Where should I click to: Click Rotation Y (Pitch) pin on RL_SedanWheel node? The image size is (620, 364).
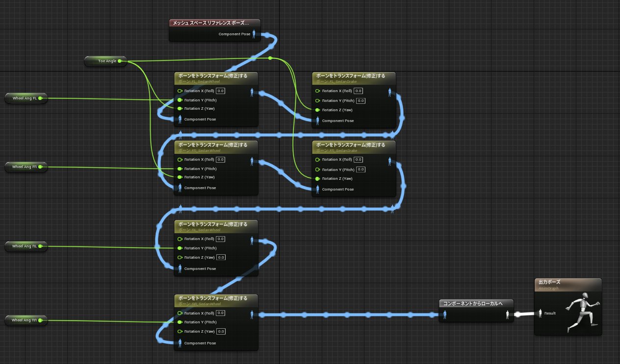coord(180,248)
